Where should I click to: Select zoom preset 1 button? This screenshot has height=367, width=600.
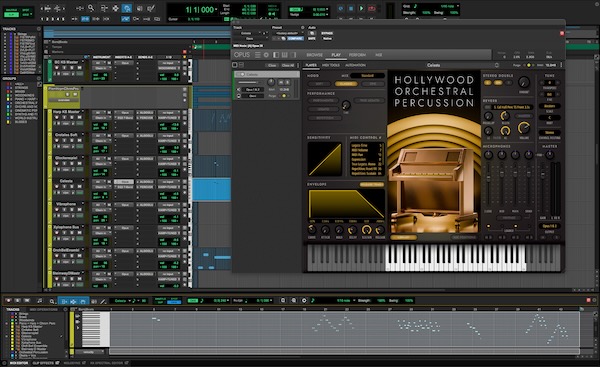42,19
